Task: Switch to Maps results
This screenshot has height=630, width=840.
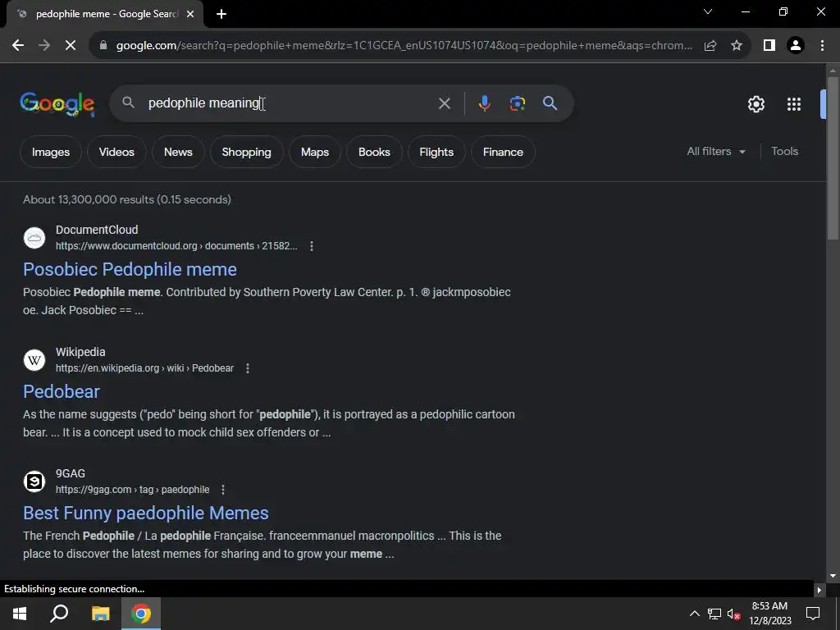Action: pyautogui.click(x=315, y=152)
